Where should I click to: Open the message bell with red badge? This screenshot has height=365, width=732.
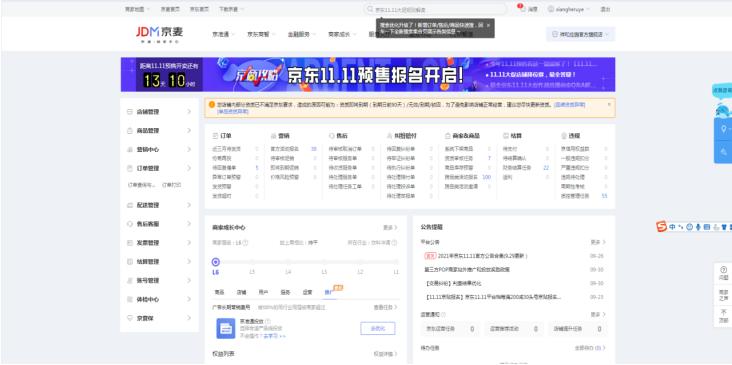(522, 8)
